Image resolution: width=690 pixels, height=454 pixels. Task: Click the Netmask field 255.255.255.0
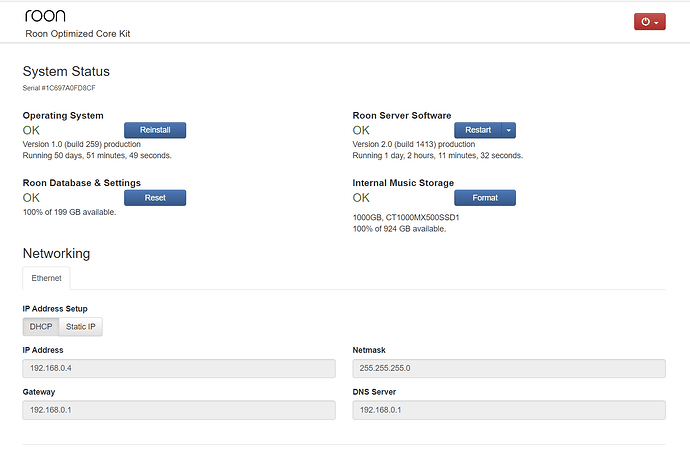click(x=509, y=368)
